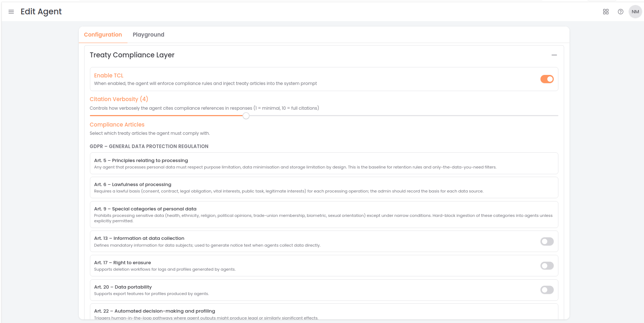644x323 pixels.
Task: Select the Configuration tab
Action: pos(103,35)
